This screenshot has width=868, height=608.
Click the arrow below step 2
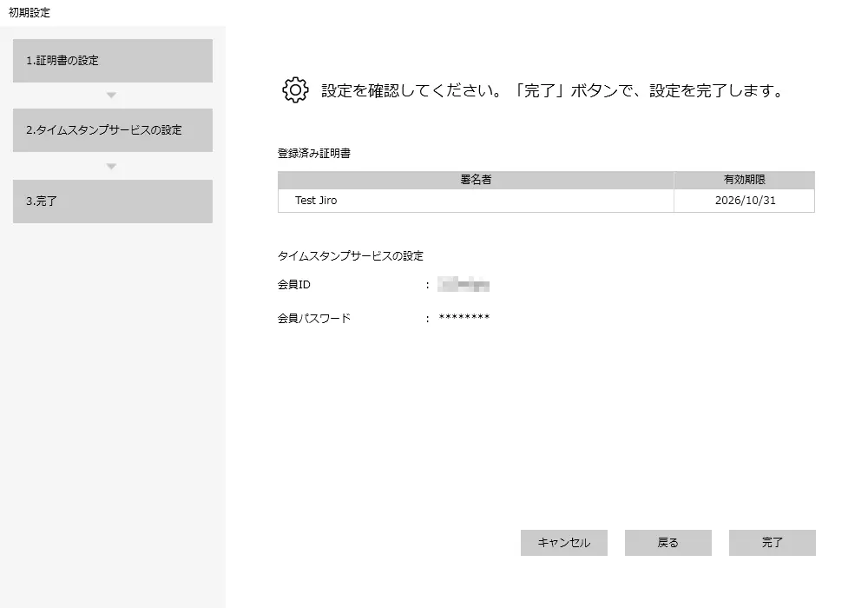pos(111,166)
